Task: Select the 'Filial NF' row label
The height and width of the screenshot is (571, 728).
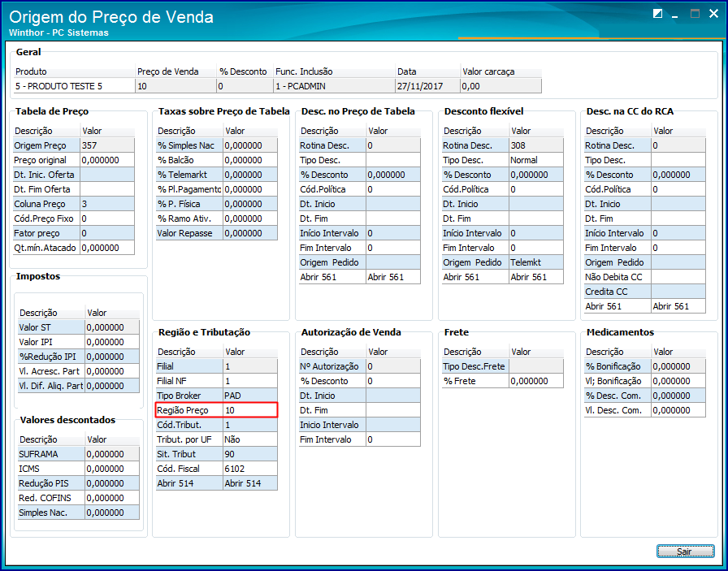Action: pos(189,381)
